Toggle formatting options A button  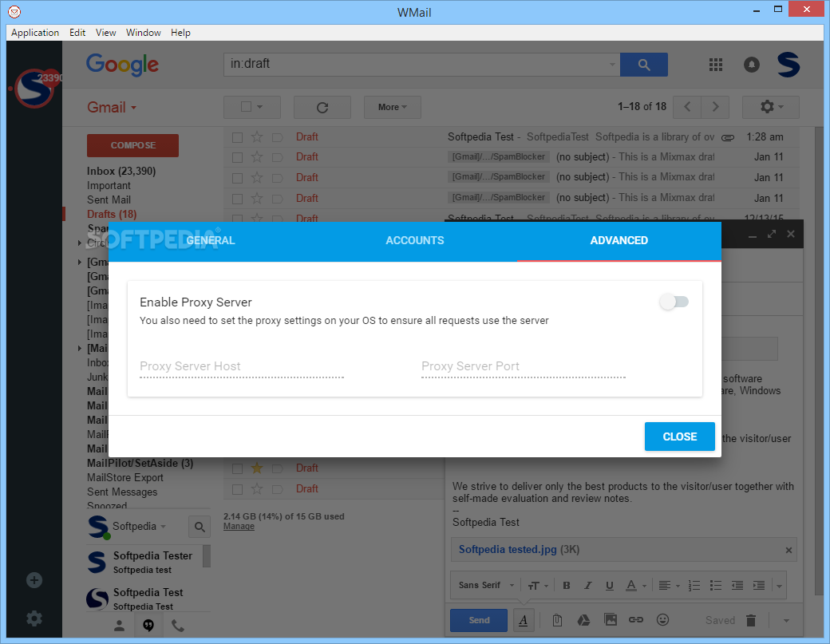coord(524,620)
